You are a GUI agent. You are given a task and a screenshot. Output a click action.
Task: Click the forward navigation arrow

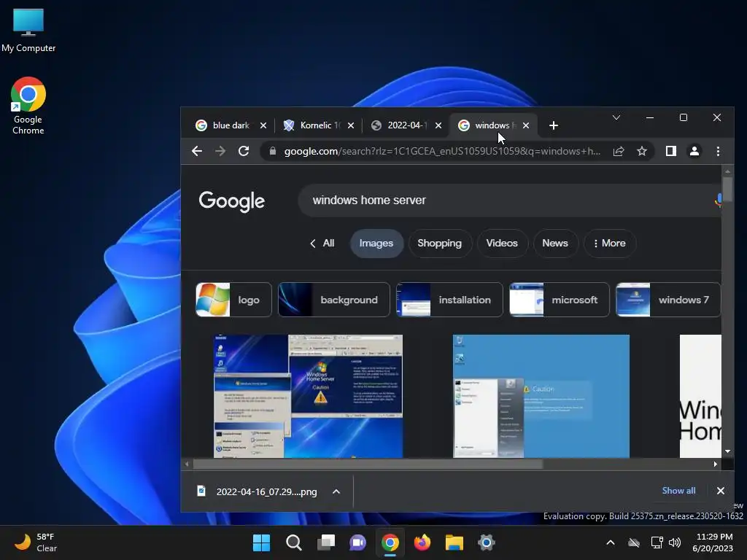[x=220, y=152]
